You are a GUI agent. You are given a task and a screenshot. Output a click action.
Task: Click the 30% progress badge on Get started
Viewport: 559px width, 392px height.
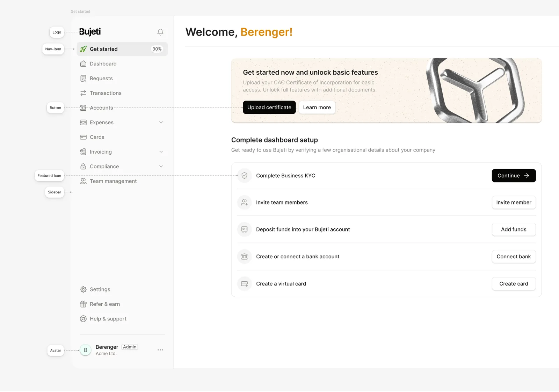coord(157,49)
